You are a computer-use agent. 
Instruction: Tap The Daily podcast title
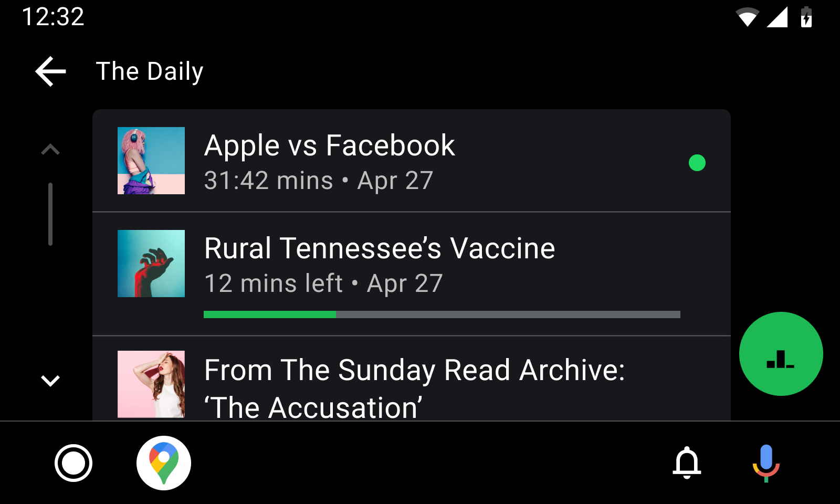pos(150,71)
